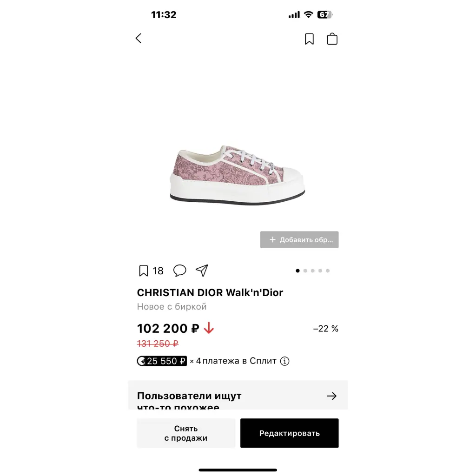Tap the Редактировать button

[289, 433]
